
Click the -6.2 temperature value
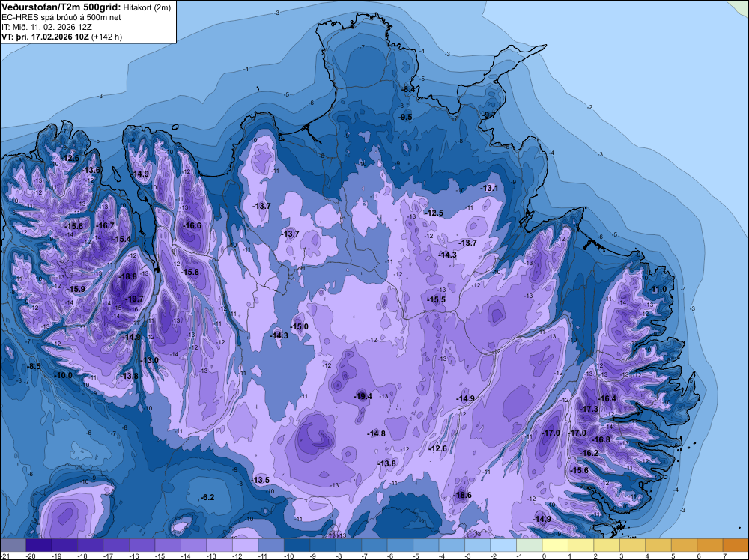[x=207, y=497]
